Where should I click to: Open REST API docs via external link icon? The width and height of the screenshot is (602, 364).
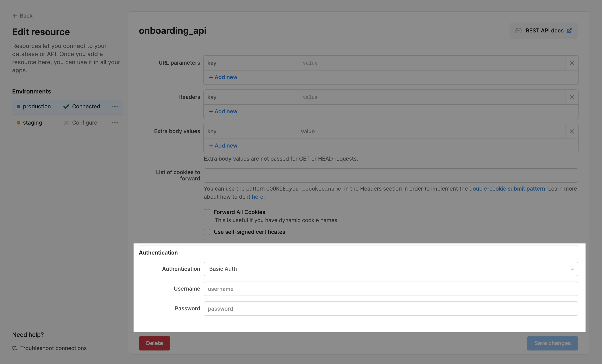(x=570, y=30)
